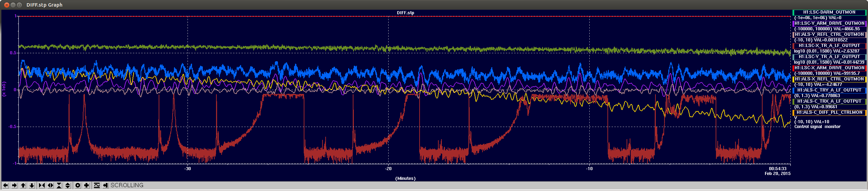868x191 pixels.
Task: Select the H1:ALS-C_TRX_A_LF_OUTPUT legend entry
Action: [829, 101]
